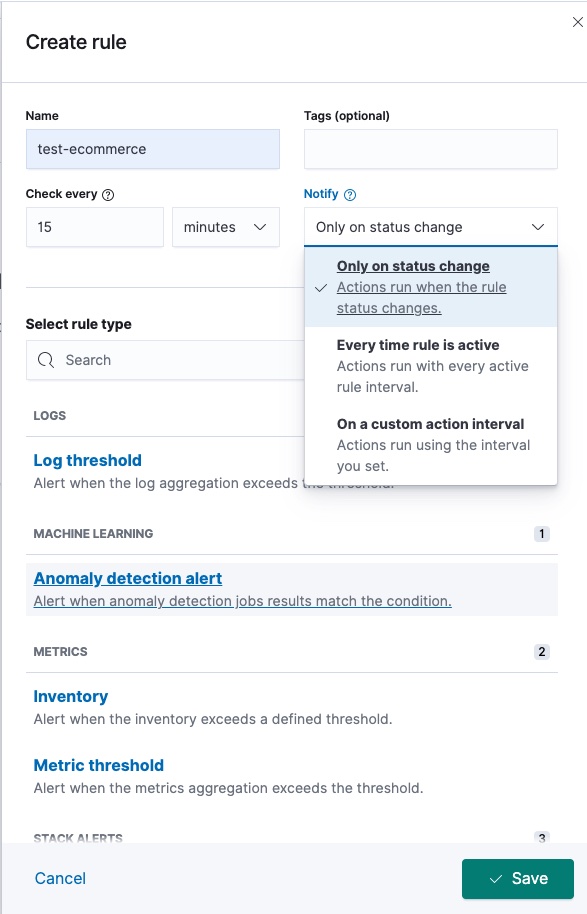Select the Metric threshold rule type
The image size is (587, 914).
98,765
